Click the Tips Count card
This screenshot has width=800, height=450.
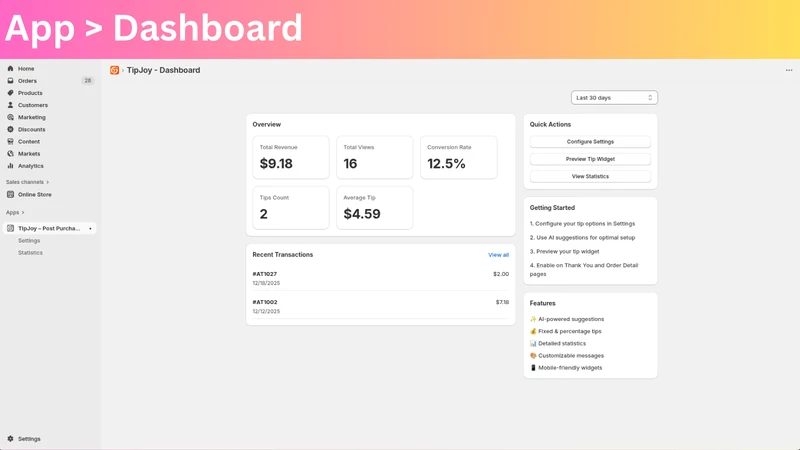(x=291, y=208)
